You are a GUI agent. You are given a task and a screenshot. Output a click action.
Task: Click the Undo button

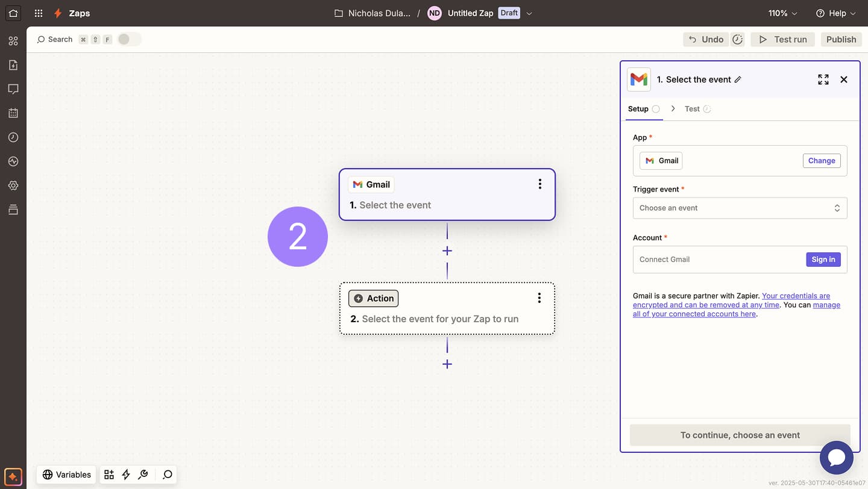(x=706, y=39)
